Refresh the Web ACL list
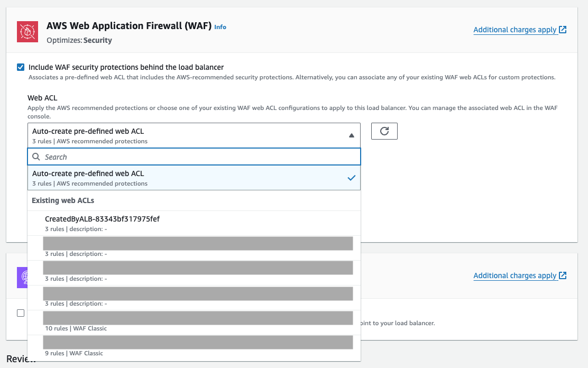Screen dimensions: 588x368 [384, 131]
